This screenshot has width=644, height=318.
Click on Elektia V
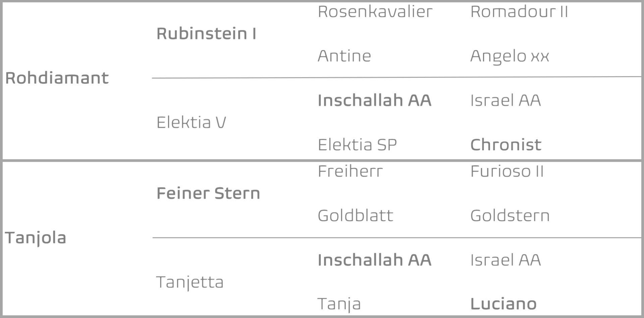[191, 122]
